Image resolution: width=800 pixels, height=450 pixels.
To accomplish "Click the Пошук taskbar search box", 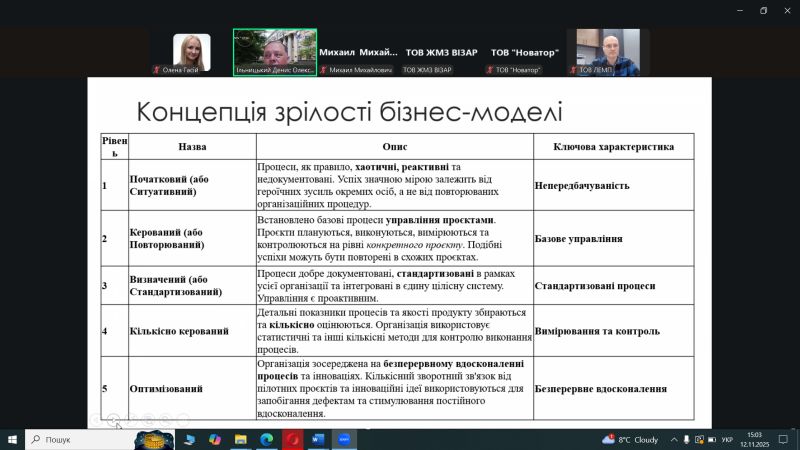I will tap(85, 439).
